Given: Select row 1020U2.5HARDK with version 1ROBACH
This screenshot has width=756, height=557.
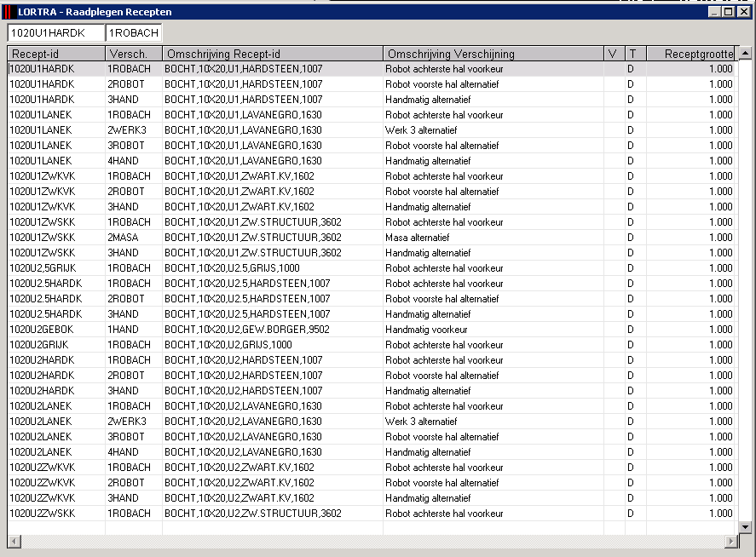Looking at the screenshot, I should (x=373, y=284).
